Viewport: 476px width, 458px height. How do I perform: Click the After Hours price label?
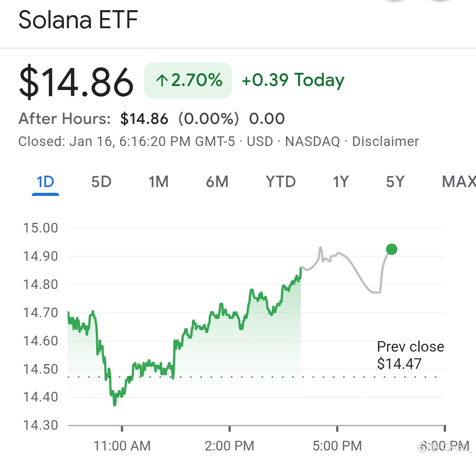[64, 119]
